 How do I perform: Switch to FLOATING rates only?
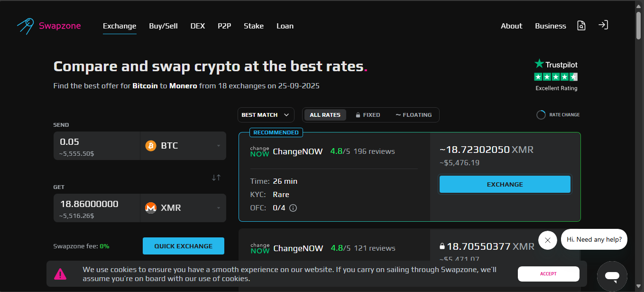click(x=414, y=115)
